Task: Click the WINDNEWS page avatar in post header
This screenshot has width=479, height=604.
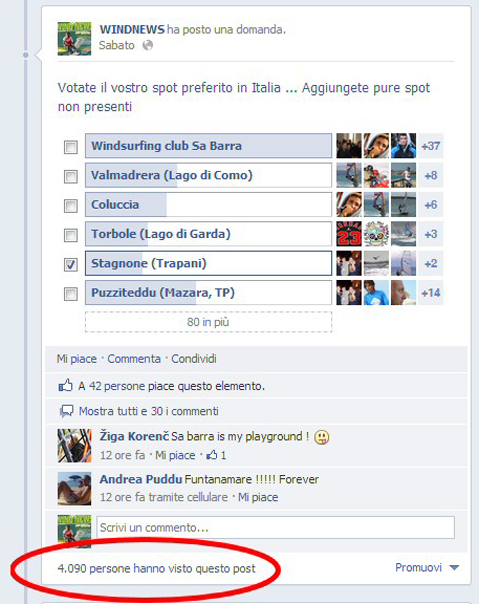Action: [x=74, y=39]
